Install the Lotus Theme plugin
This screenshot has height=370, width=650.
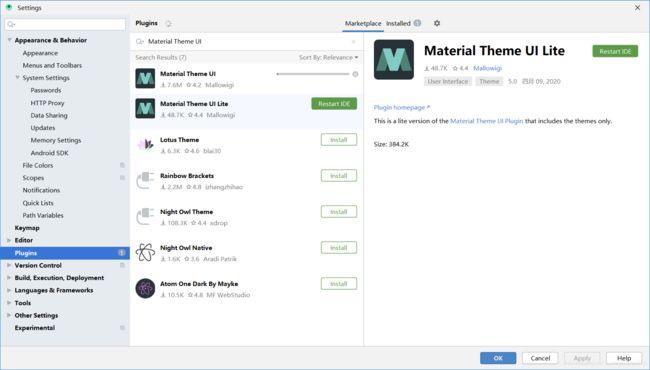pyautogui.click(x=339, y=140)
